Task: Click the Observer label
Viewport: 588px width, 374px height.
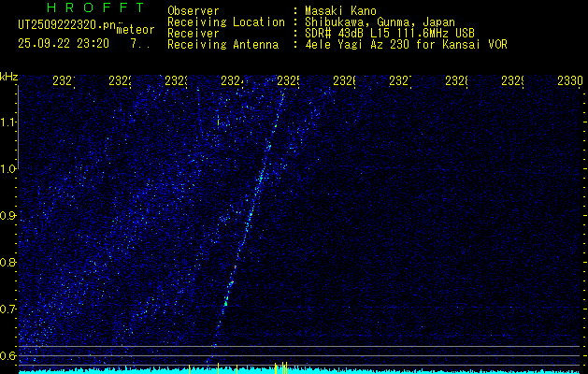Action: pyautogui.click(x=194, y=11)
